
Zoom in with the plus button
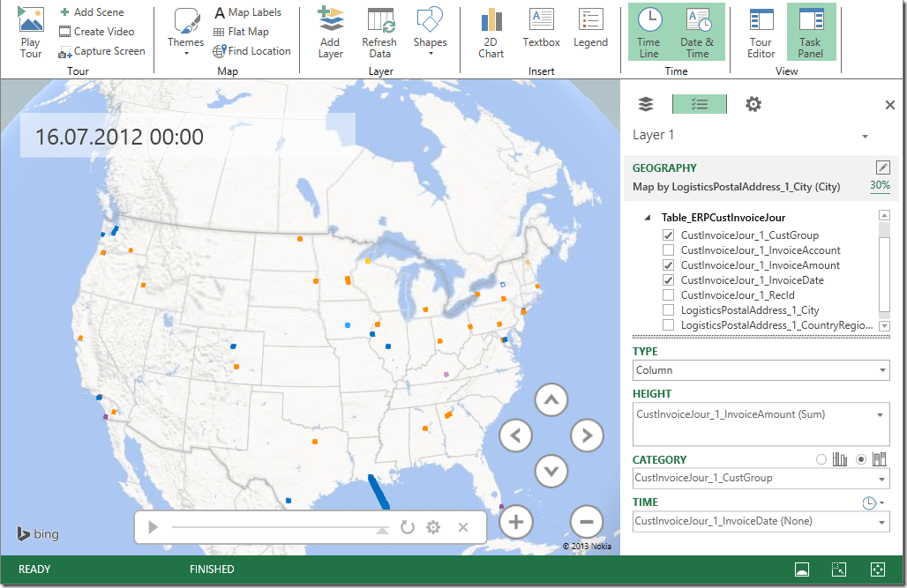coord(516,522)
